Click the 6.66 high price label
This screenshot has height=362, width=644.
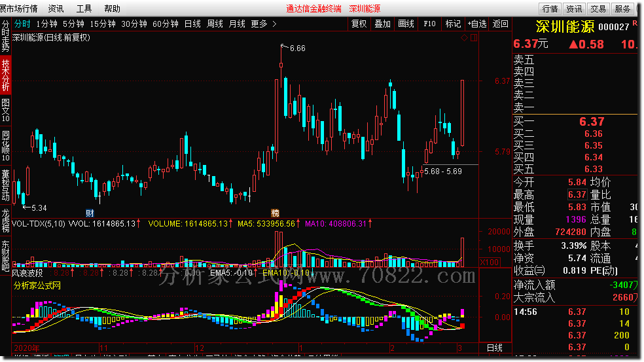pyautogui.click(x=297, y=48)
